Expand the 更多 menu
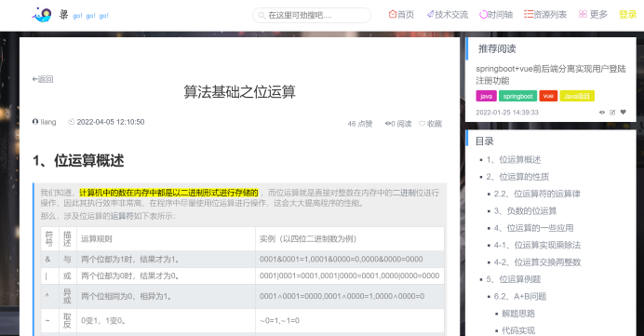Viewport: 644px width, 336px height. point(593,15)
